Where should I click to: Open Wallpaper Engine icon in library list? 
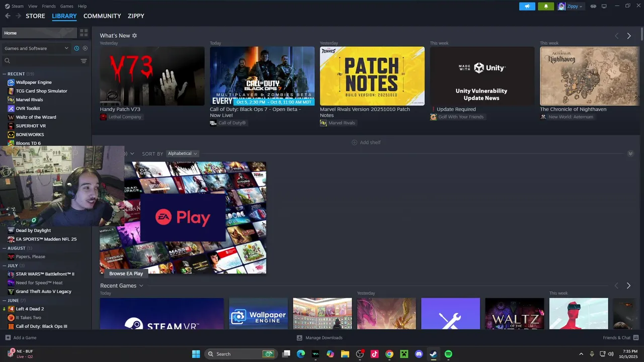tap(11, 82)
